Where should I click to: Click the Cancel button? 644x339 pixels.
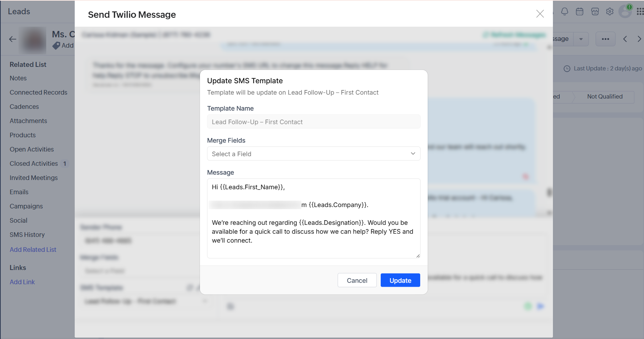click(x=357, y=280)
